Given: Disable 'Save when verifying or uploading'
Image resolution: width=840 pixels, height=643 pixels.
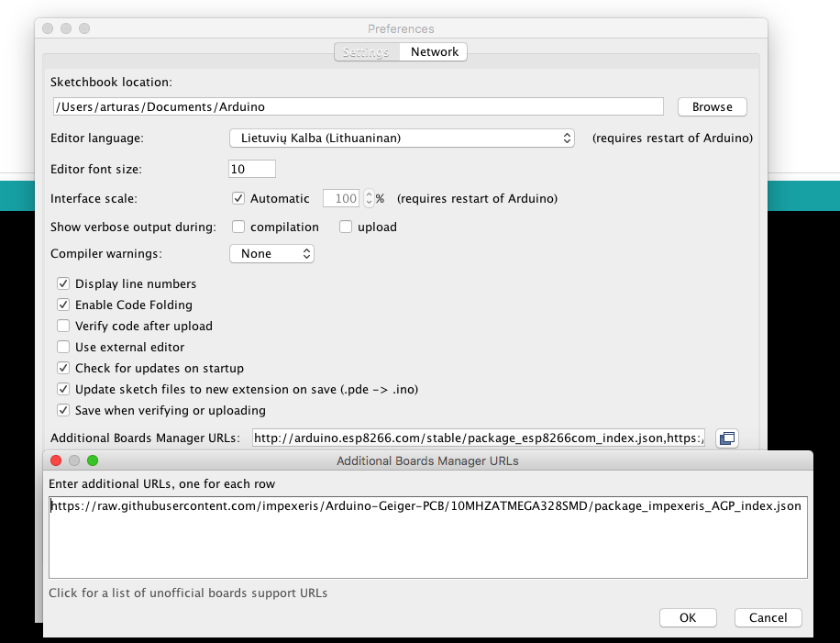Looking at the screenshot, I should coord(62,410).
